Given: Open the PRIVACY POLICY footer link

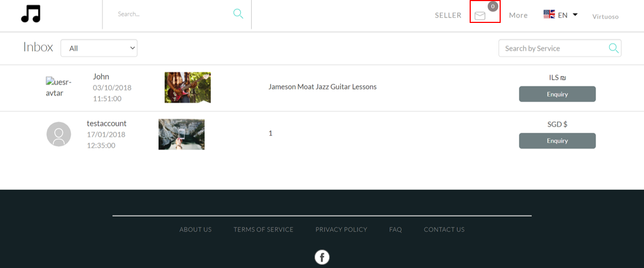Looking at the screenshot, I should pos(341,230).
